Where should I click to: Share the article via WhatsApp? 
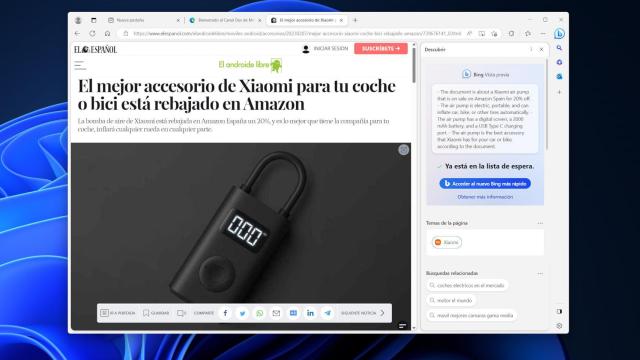tap(260, 313)
